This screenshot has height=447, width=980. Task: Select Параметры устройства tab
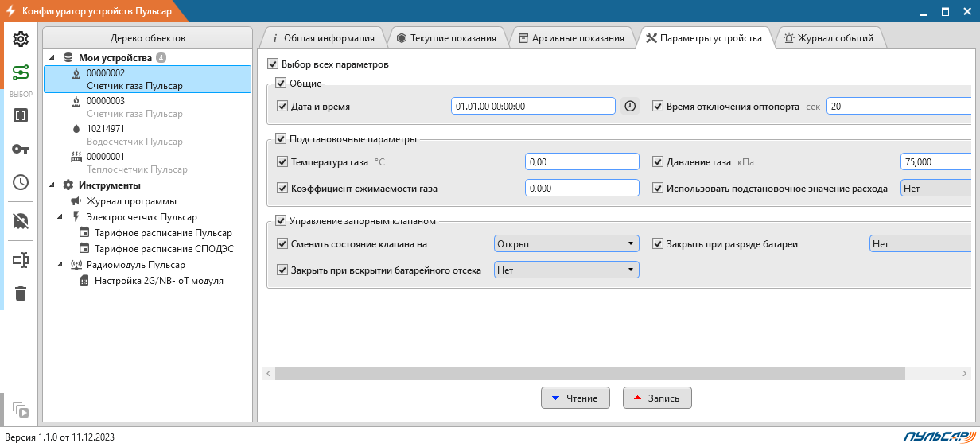(x=705, y=37)
